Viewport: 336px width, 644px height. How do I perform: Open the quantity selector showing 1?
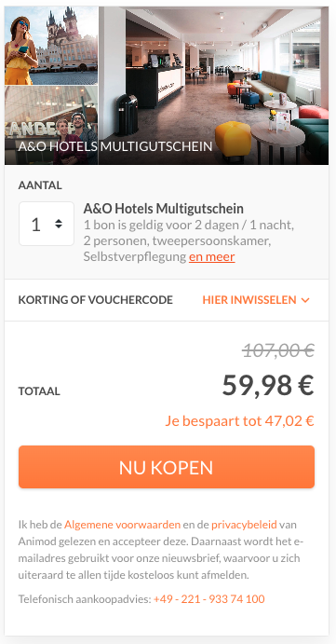click(x=47, y=224)
